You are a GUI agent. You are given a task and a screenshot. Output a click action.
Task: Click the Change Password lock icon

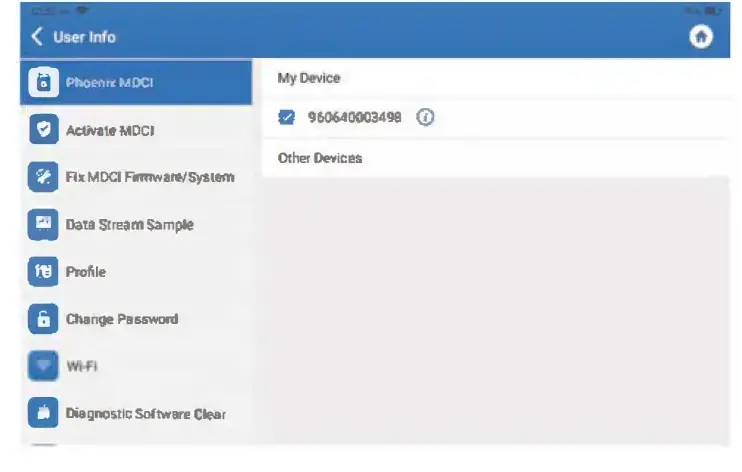coord(44,319)
